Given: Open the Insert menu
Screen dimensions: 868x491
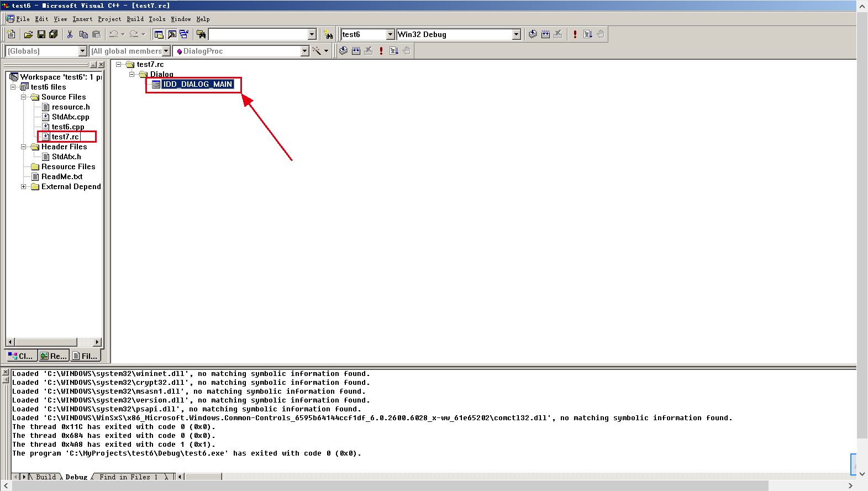Looking at the screenshot, I should [82, 19].
